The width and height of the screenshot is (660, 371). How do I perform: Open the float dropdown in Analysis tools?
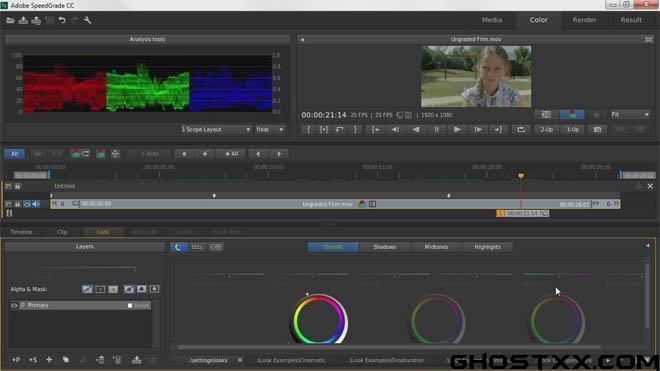(x=269, y=129)
